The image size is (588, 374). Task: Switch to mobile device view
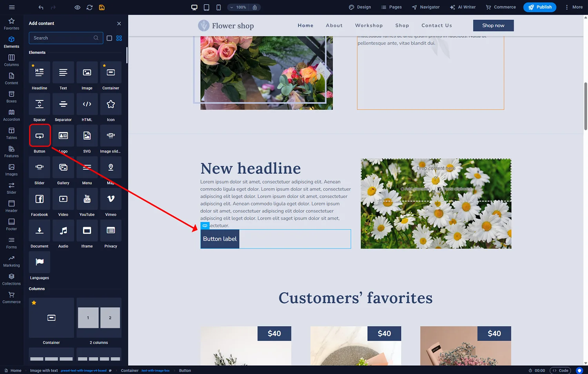point(218,7)
